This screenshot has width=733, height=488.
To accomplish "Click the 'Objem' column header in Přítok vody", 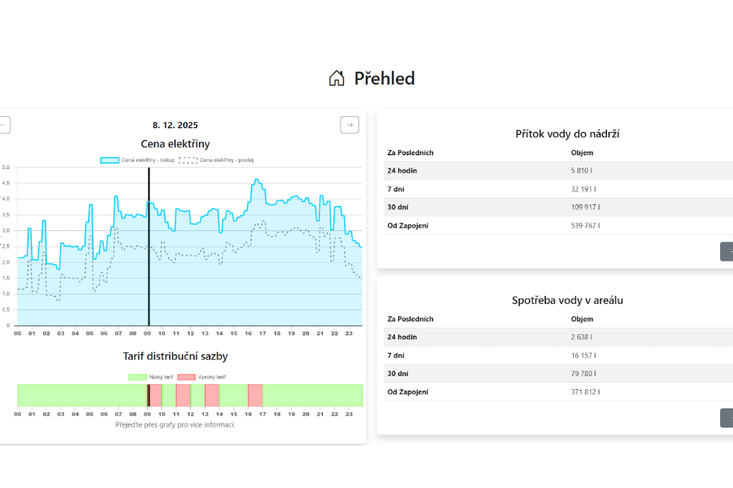I will [x=582, y=153].
